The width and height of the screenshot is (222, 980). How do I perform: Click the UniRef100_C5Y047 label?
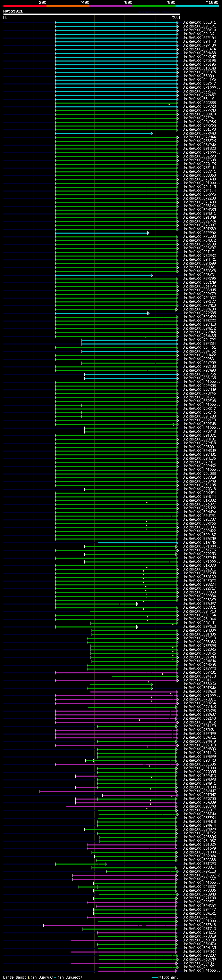click(199, 84)
